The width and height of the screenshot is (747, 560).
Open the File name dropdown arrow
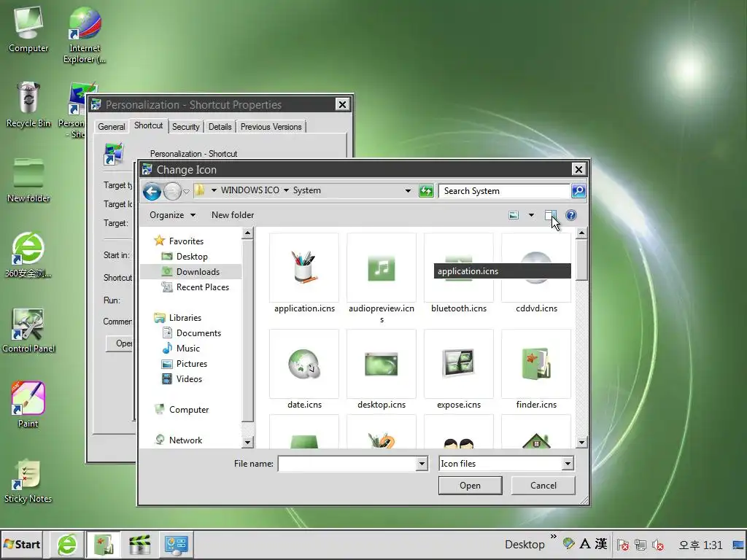point(421,464)
